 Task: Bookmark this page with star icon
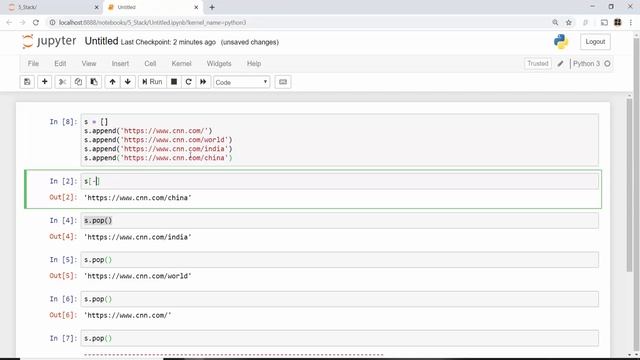coord(569,22)
